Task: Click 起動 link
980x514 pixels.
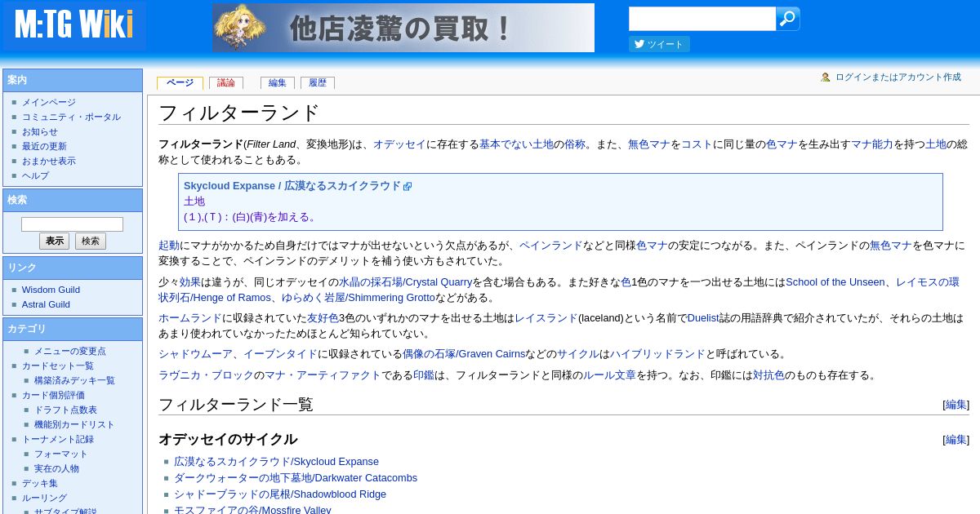Action: pyautogui.click(x=169, y=246)
